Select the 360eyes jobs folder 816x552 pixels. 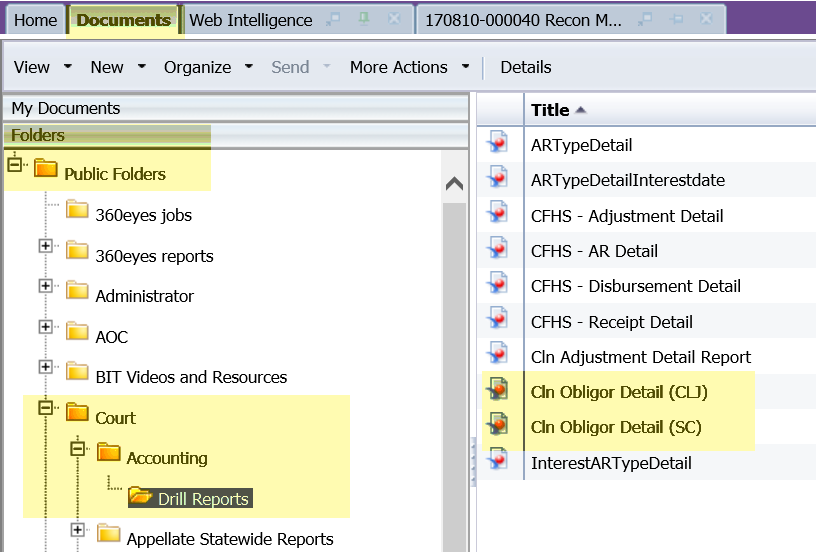click(x=144, y=215)
